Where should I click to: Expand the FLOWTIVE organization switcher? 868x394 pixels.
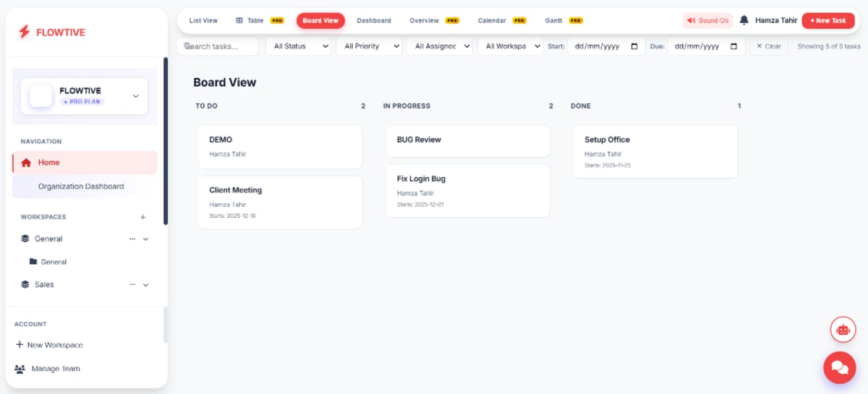pyautogui.click(x=135, y=95)
